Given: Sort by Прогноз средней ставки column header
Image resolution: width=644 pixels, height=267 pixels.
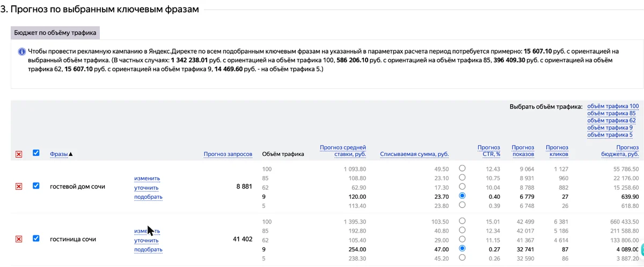Looking at the screenshot, I should click(x=343, y=150).
